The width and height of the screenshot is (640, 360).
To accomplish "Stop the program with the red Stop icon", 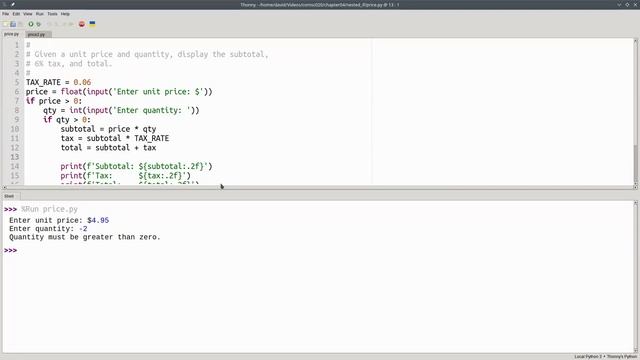I will [x=82, y=24].
